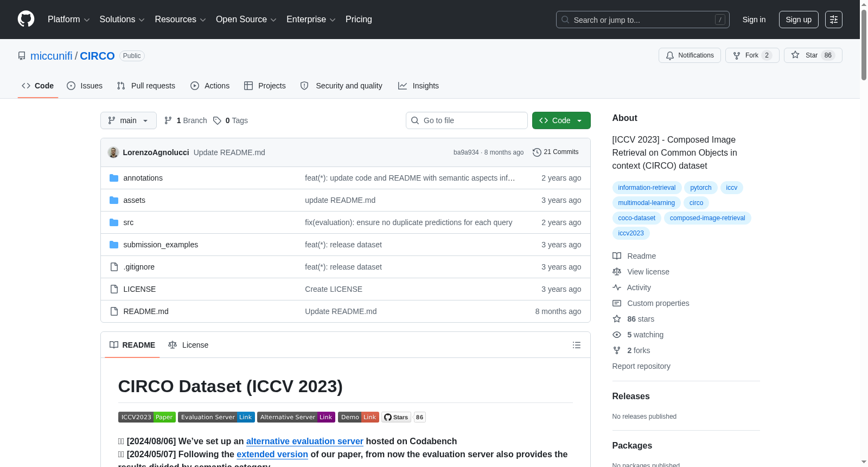Click the star icon beside 86 stars
868x467 pixels.
617,319
